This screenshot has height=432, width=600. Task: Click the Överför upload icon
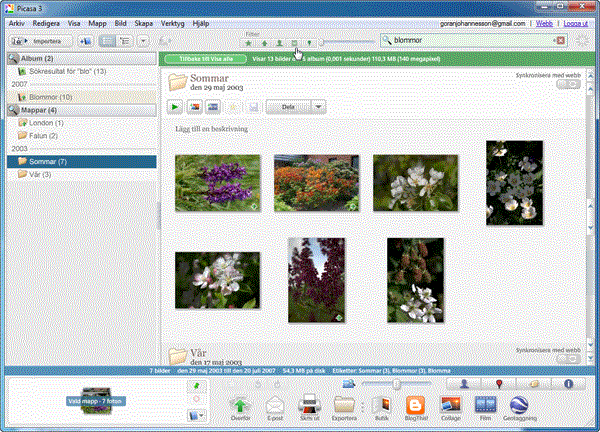(240, 405)
